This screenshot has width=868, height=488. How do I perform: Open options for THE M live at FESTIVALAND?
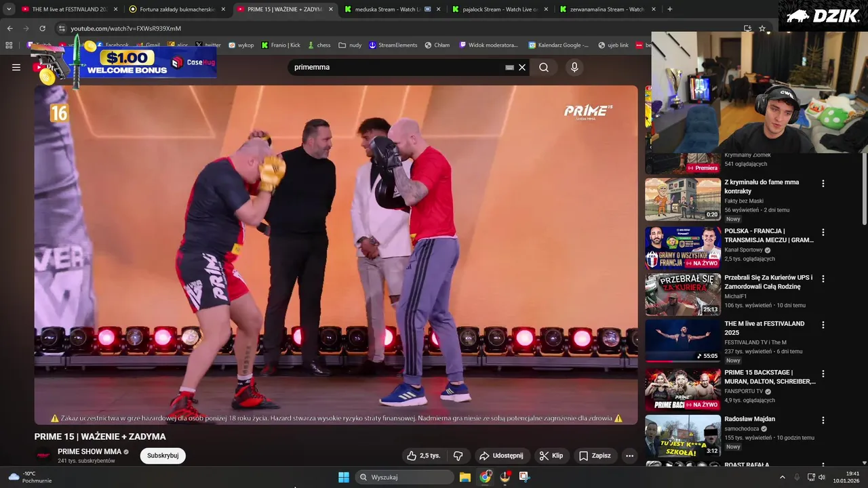[x=823, y=325]
